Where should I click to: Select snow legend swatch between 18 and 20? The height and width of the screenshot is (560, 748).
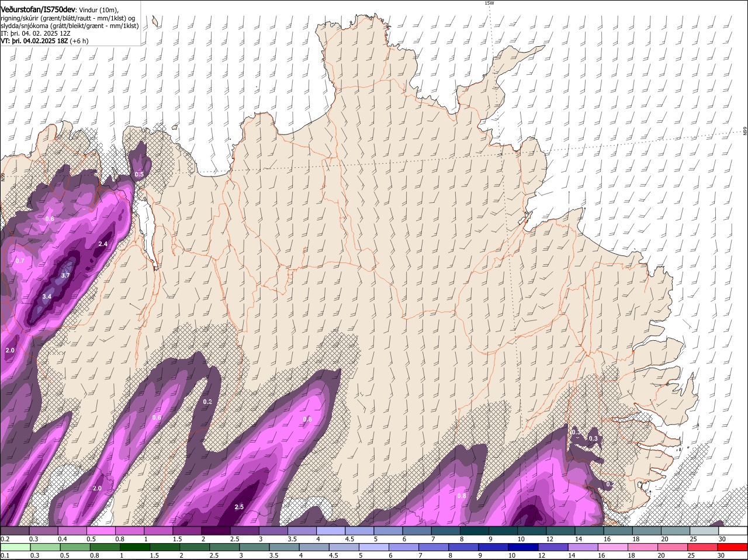[x=647, y=531]
